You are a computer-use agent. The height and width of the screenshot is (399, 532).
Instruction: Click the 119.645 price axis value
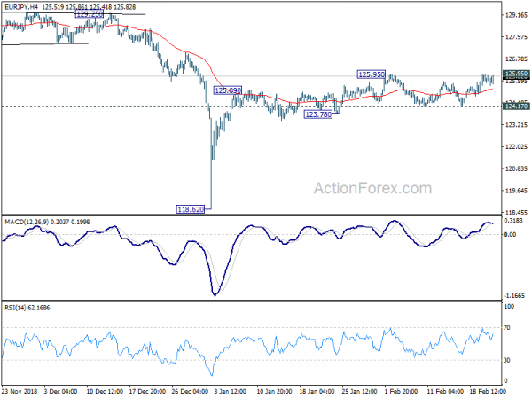tap(516, 191)
